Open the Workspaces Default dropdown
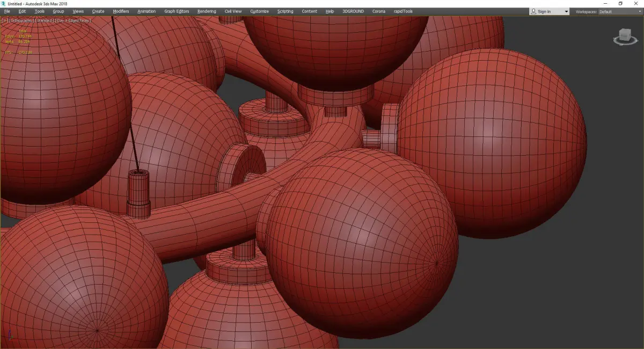This screenshot has width=644, height=349. click(619, 11)
